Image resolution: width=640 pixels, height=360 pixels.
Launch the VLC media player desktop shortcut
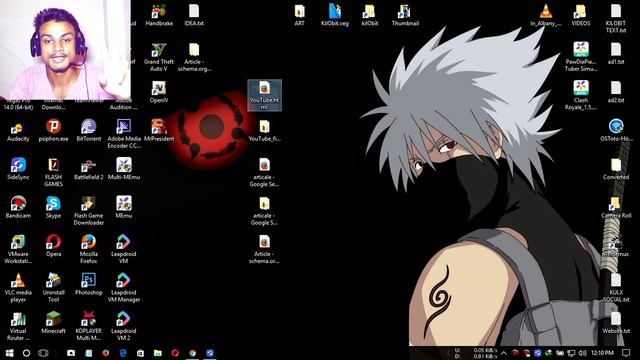coord(18,288)
